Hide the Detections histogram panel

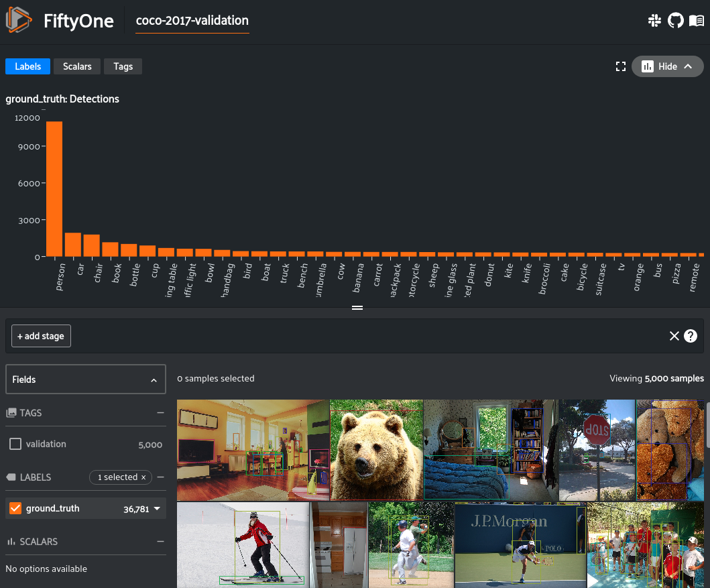click(667, 66)
